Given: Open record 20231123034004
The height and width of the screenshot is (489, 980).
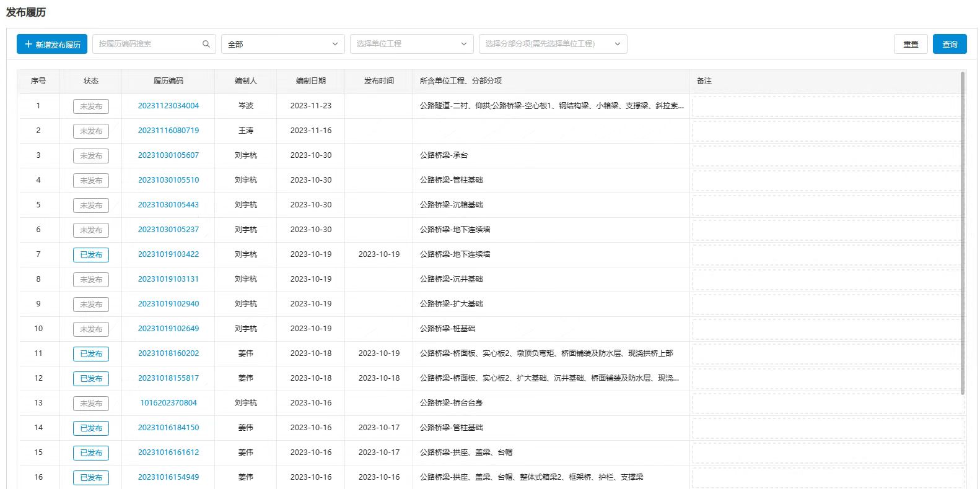Looking at the screenshot, I should [x=168, y=106].
